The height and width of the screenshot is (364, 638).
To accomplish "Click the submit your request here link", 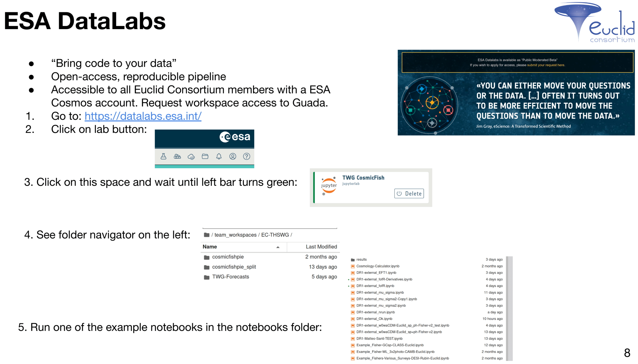I will coord(545,65).
